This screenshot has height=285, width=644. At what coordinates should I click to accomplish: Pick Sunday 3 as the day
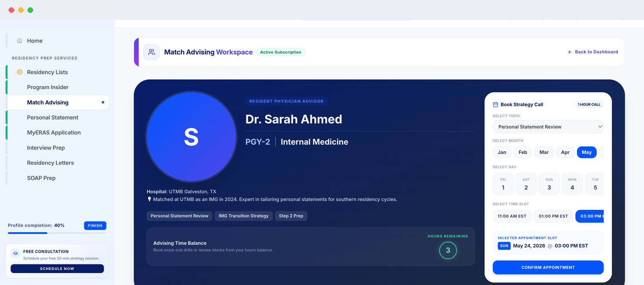[549, 184]
